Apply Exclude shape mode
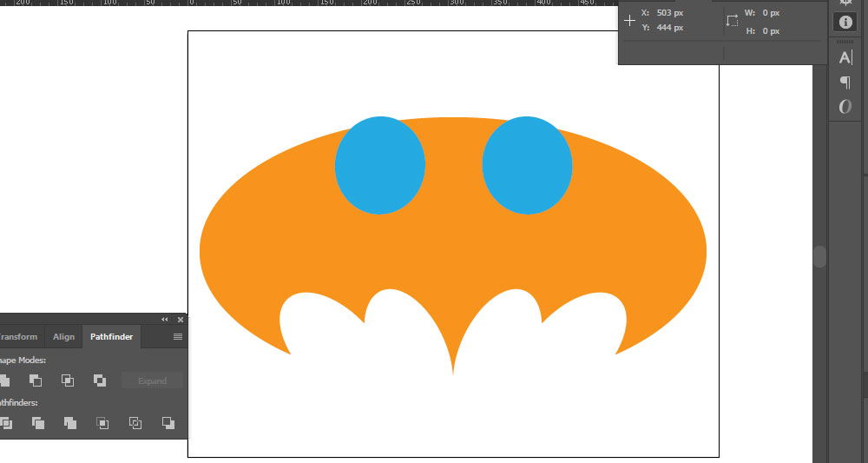 tap(100, 380)
